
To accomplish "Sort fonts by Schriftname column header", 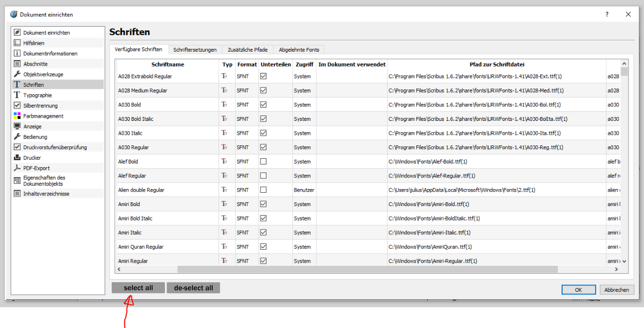I will (x=168, y=64).
